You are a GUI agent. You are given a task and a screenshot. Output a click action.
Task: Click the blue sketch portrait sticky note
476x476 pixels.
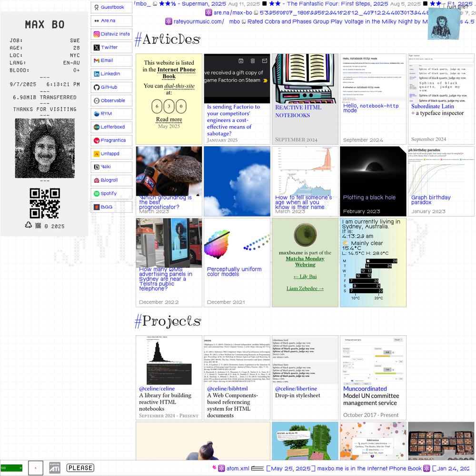(444, 24)
